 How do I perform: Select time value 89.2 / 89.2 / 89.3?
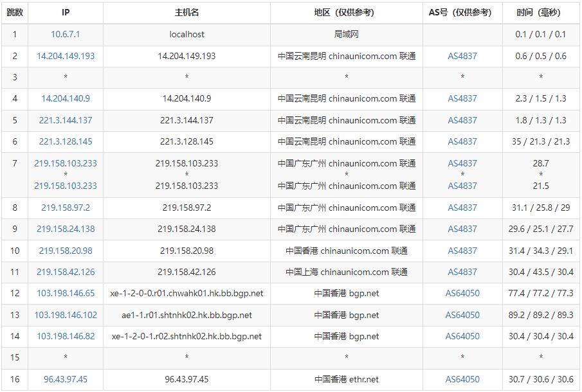[x=541, y=315]
